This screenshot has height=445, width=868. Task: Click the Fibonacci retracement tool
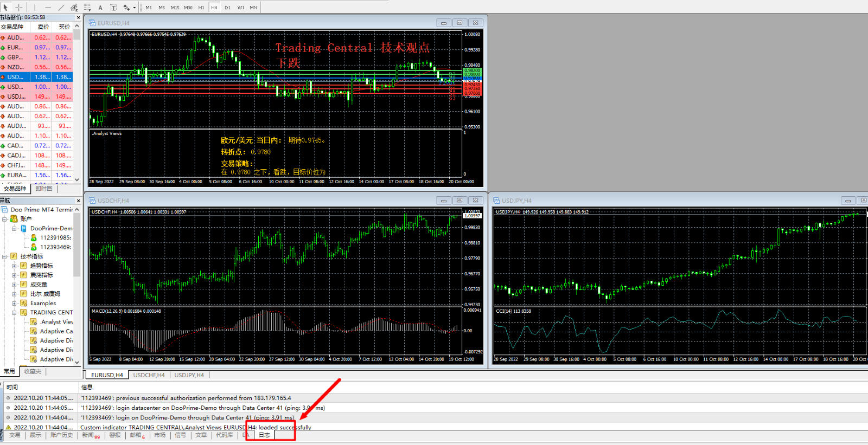(x=87, y=8)
